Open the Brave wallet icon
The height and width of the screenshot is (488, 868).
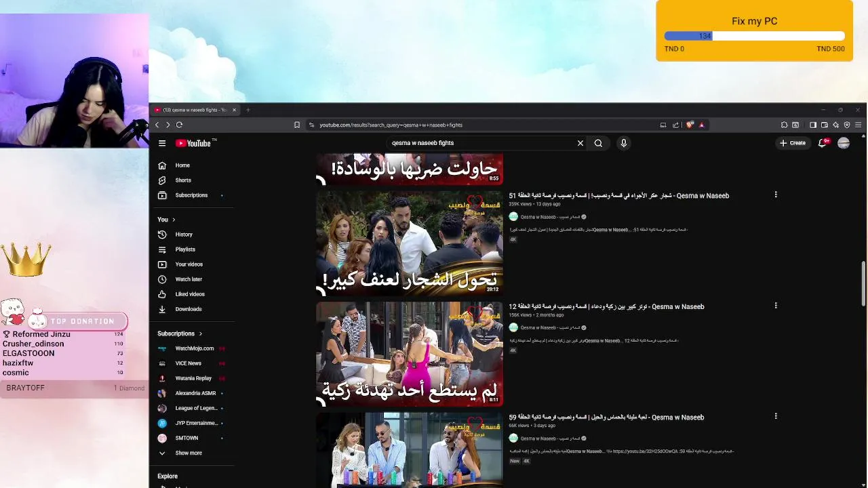tap(825, 125)
